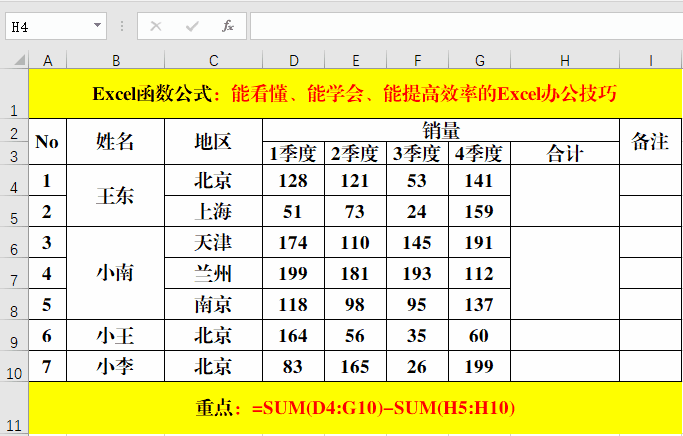Viewport: 683px width, 436px height.
Task: Click the 上海 region cell
Action: pyautogui.click(x=213, y=211)
